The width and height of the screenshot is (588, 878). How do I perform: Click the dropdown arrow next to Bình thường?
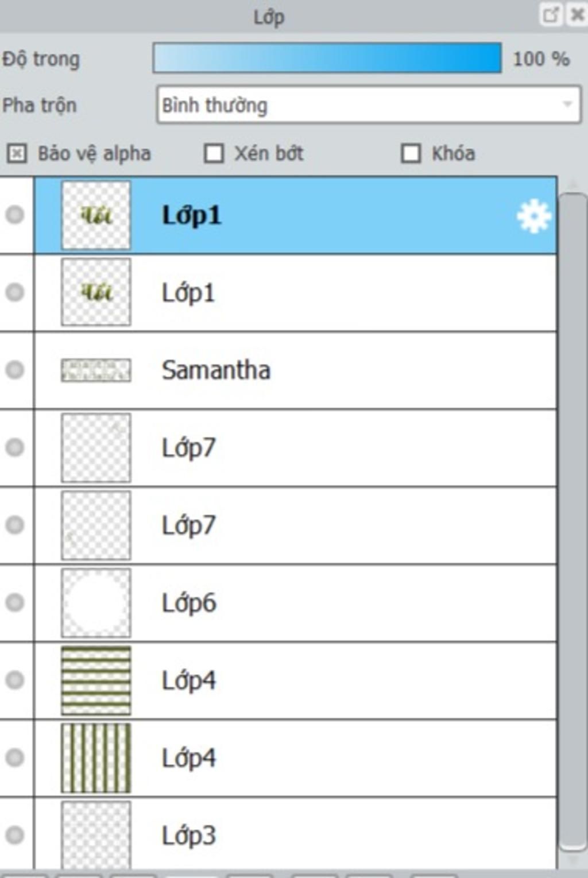pos(567,105)
